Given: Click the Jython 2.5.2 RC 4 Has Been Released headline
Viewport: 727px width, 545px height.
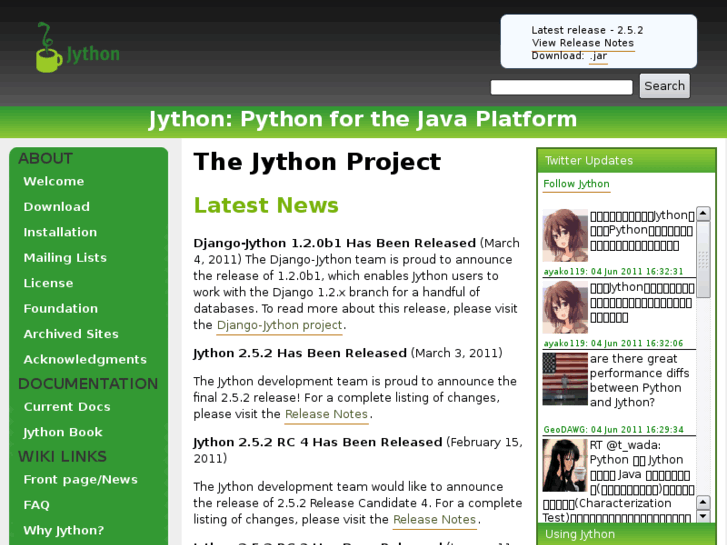Looking at the screenshot, I should click(x=318, y=442).
